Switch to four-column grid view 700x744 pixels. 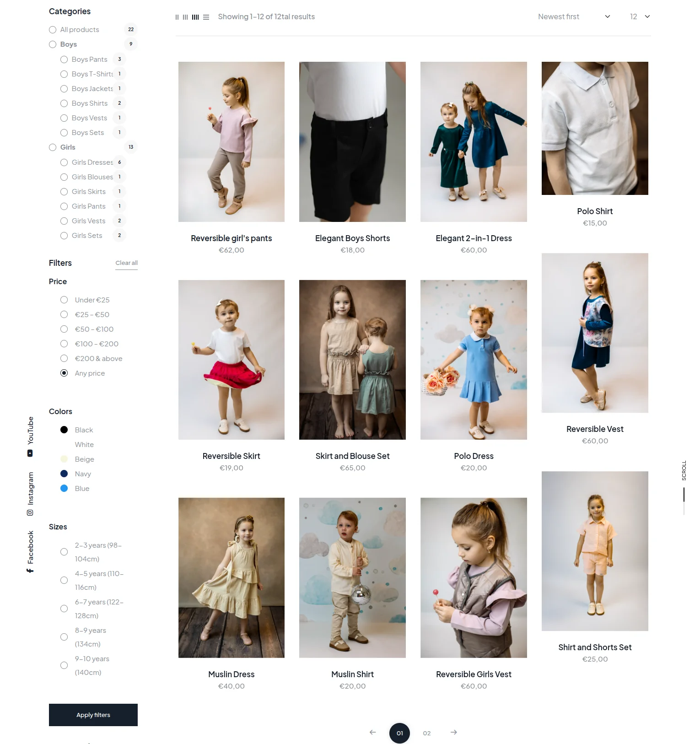[195, 17]
